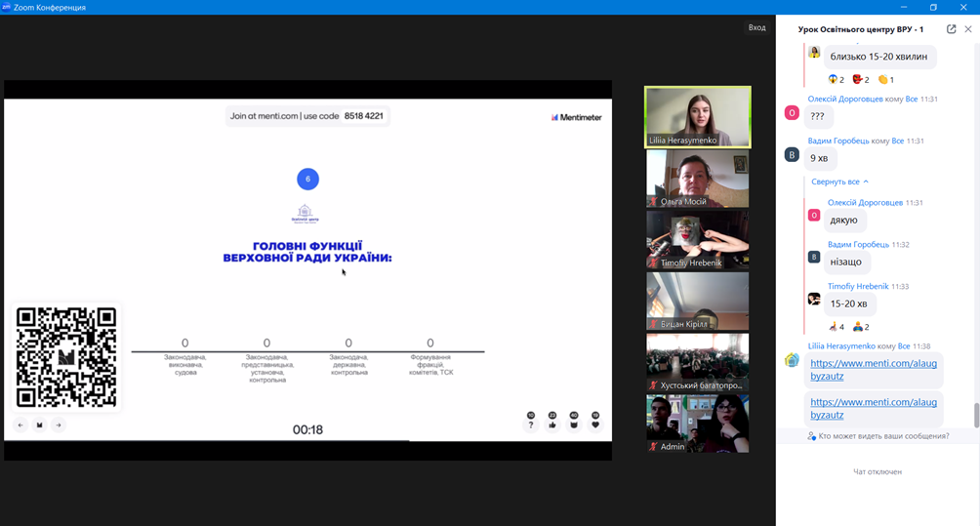Click the QR code on the slide
Image resolution: width=980 pixels, height=526 pixels.
pos(66,356)
